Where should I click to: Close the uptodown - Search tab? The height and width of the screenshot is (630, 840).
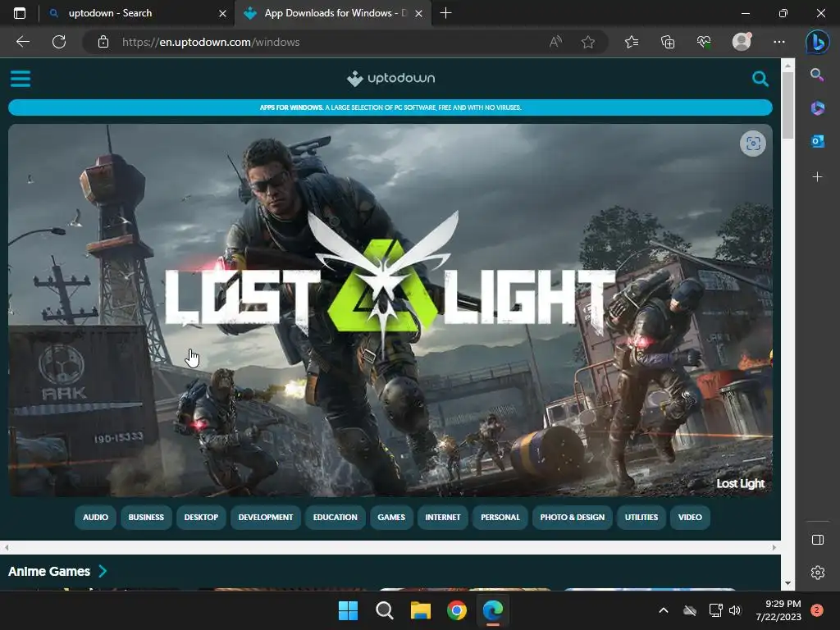coord(223,13)
